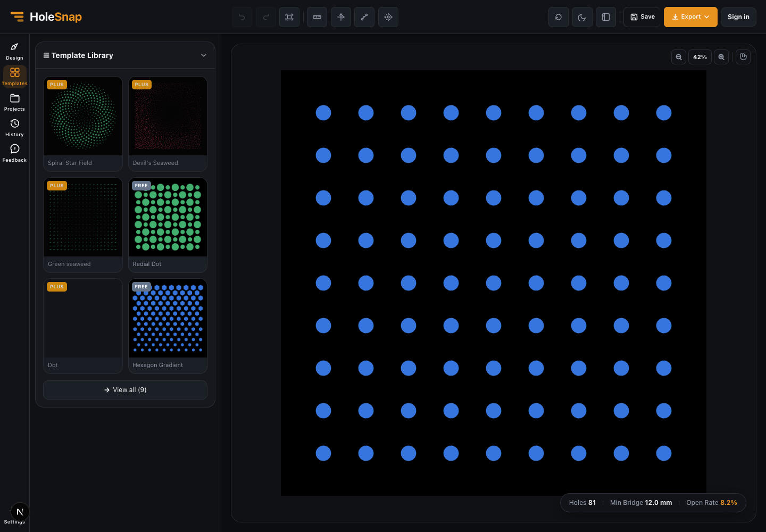Zoom out the canvas
The height and width of the screenshot is (532, 766).
tap(679, 57)
